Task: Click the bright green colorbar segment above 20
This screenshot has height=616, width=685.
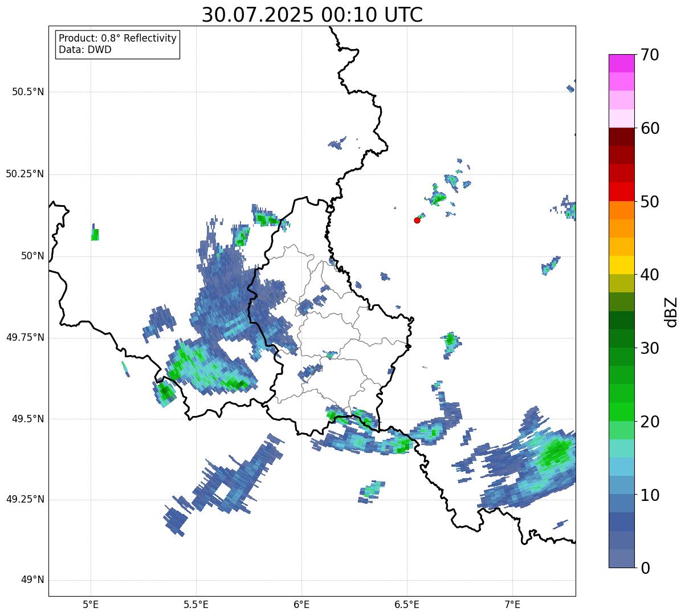Action: [x=622, y=411]
